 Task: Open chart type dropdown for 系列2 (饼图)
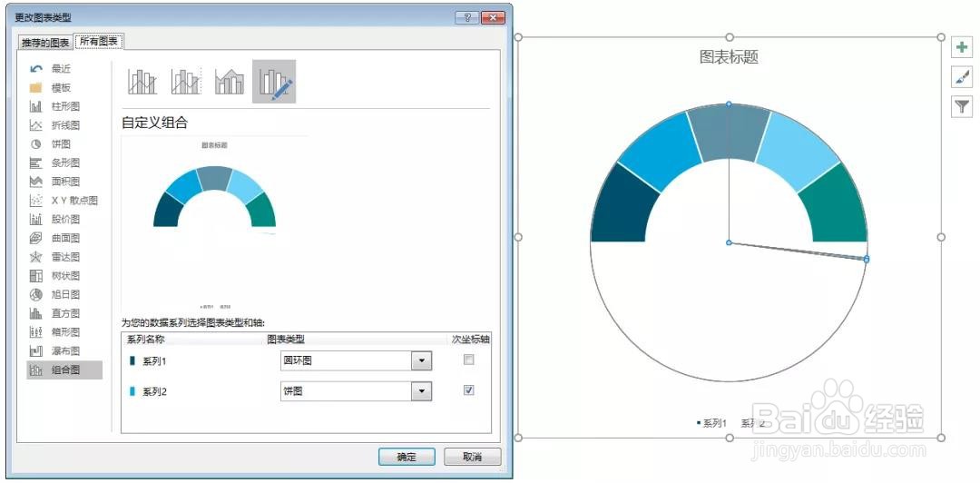[422, 391]
